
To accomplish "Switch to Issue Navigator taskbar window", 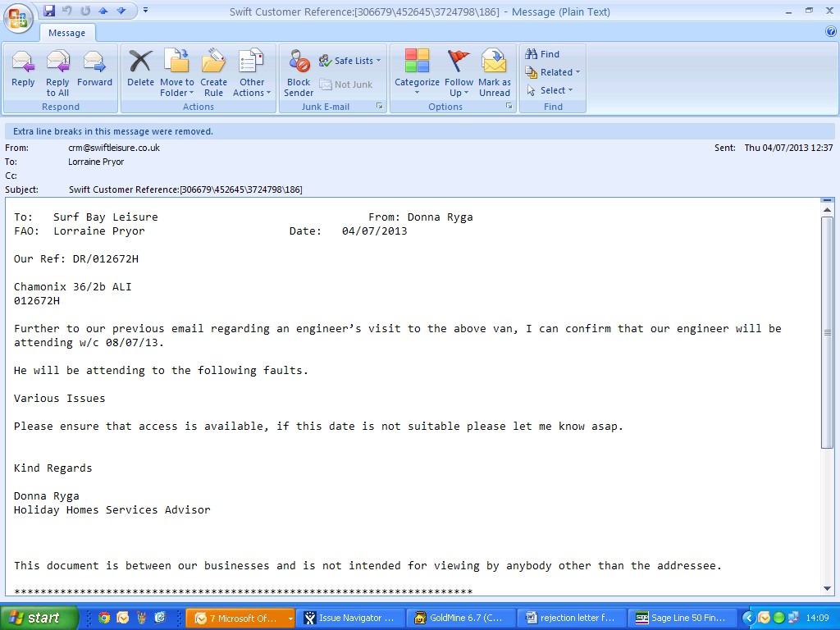I will [x=350, y=619].
